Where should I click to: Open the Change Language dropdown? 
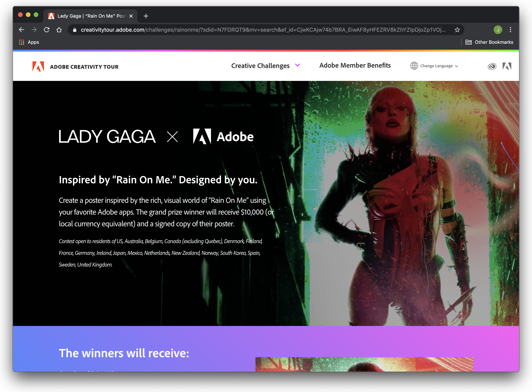point(439,66)
